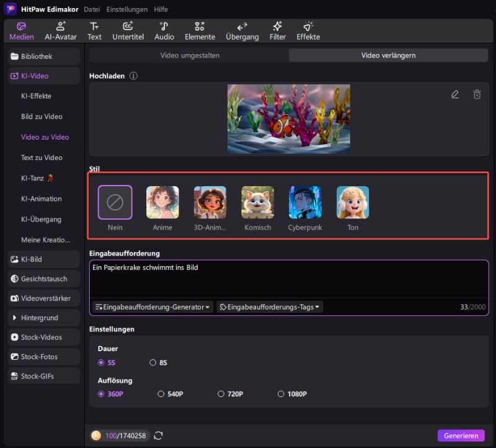Open the Eingabeaufforderung-Generator dropdown

coord(153,307)
